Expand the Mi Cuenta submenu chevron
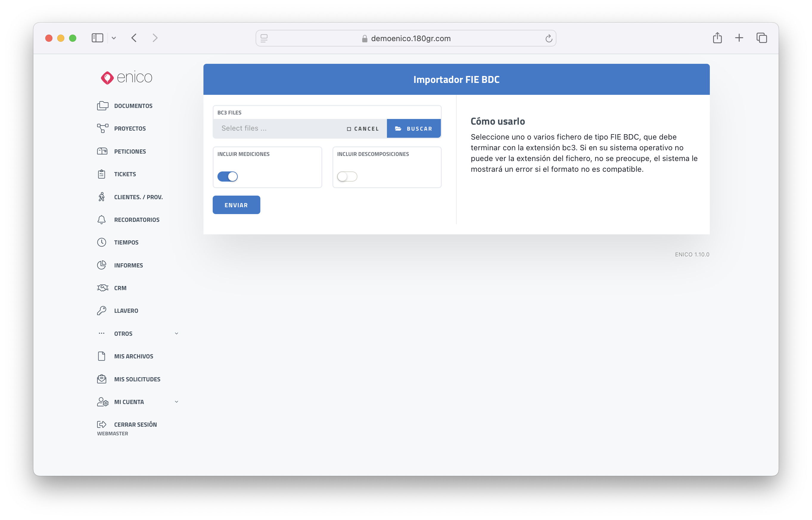 coord(176,402)
